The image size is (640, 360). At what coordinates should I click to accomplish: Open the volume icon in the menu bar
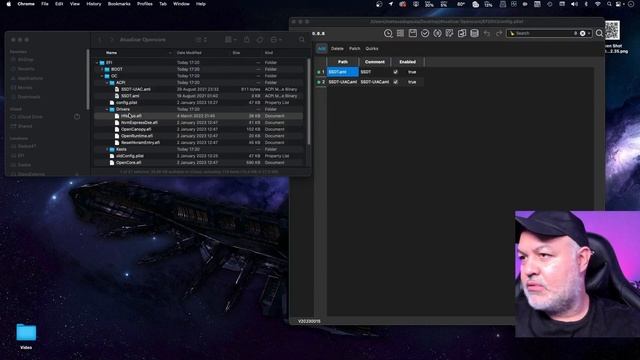574,4
